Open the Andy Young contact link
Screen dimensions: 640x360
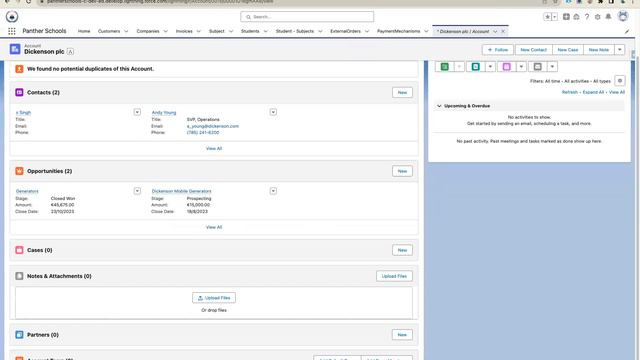164,113
